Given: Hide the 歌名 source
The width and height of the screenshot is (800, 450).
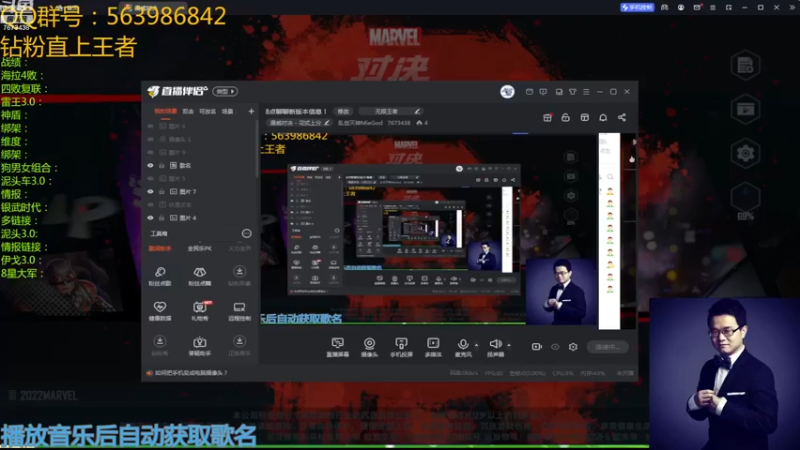Looking at the screenshot, I should pos(151,165).
